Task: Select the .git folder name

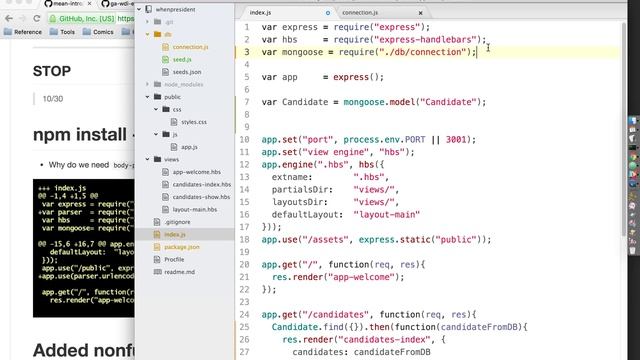Action: tap(169, 22)
